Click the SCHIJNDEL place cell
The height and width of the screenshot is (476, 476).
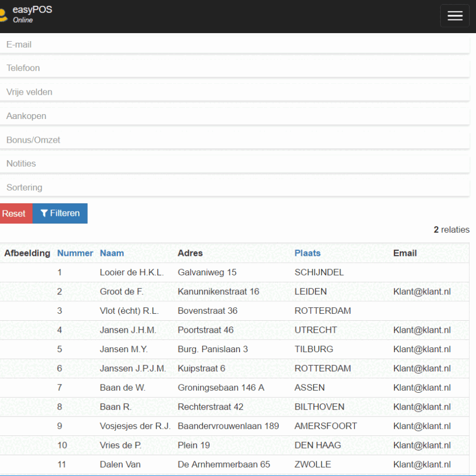319,272
